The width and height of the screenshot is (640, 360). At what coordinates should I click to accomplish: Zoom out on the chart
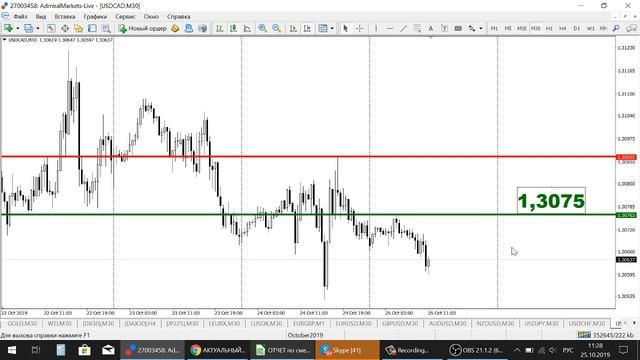click(x=276, y=28)
